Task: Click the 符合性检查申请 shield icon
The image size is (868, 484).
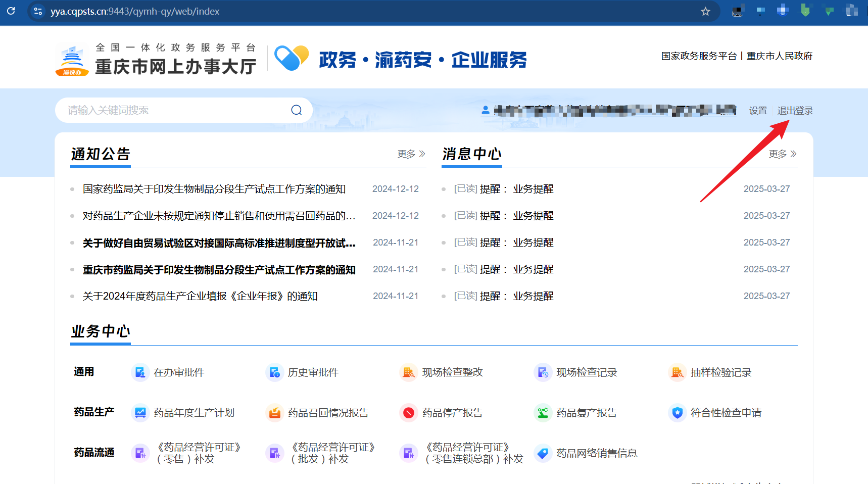Action: tap(677, 413)
